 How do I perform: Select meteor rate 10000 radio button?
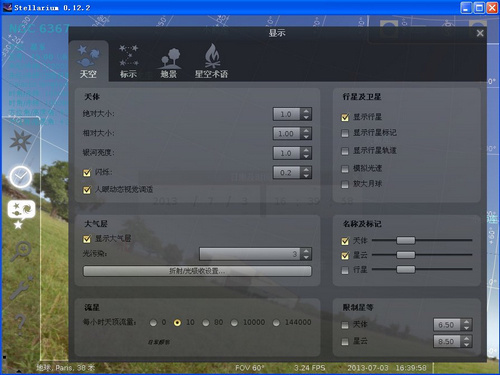click(x=234, y=323)
